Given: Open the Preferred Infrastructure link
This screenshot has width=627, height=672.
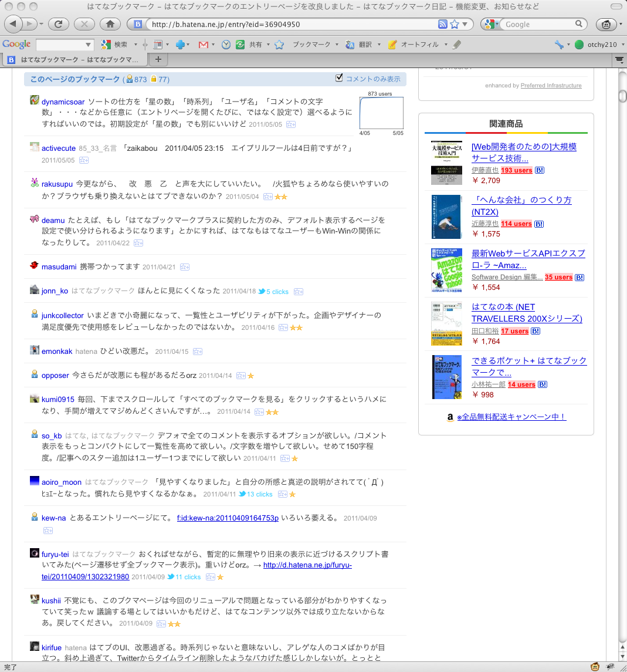Looking at the screenshot, I should [551, 86].
